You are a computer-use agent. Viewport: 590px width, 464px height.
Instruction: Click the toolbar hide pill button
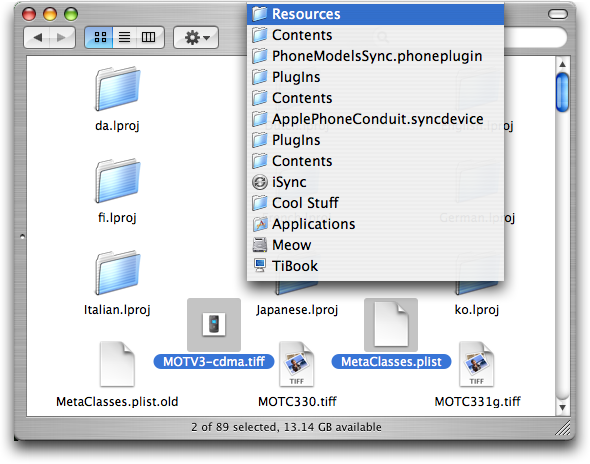click(x=558, y=15)
